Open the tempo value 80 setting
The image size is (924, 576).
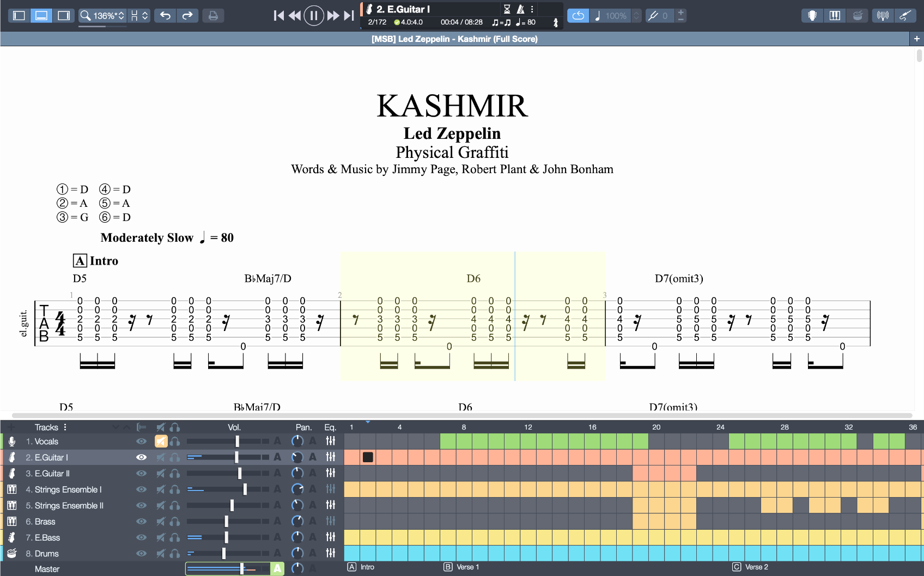coord(526,22)
